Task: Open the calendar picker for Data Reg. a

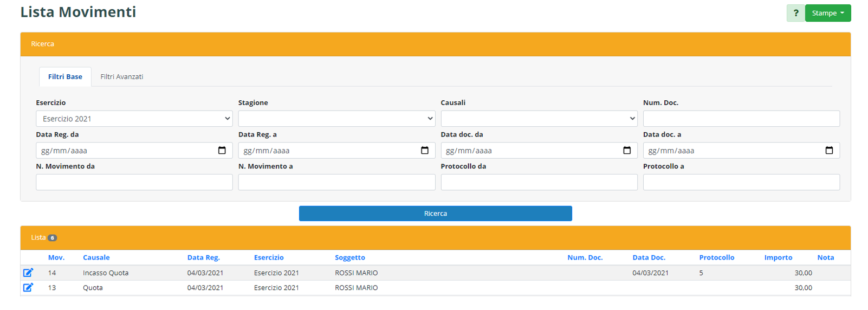Action: 424,150
